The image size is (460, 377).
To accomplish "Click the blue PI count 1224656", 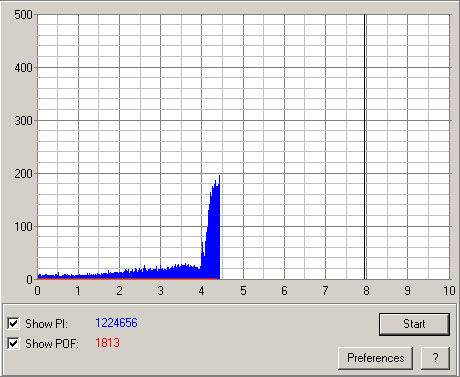I will [x=116, y=323].
